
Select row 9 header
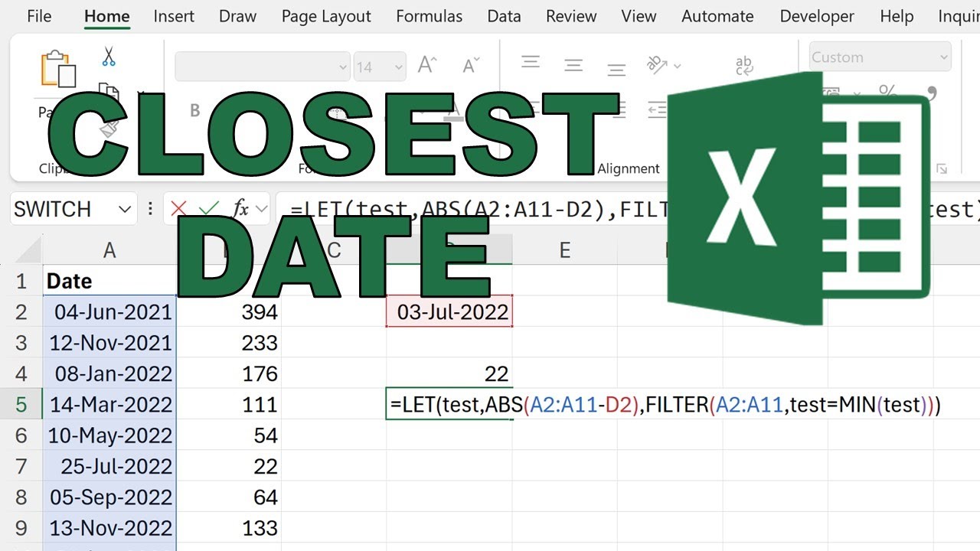tap(21, 528)
